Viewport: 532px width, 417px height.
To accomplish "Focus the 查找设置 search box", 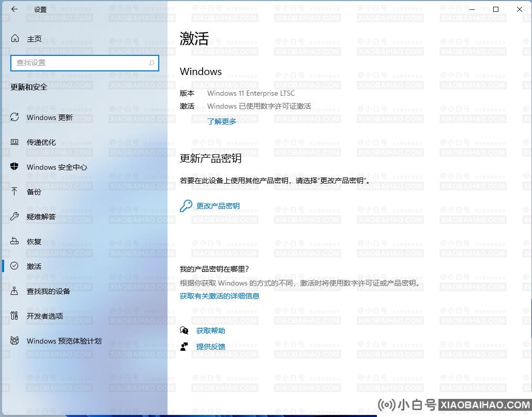I will click(x=85, y=63).
